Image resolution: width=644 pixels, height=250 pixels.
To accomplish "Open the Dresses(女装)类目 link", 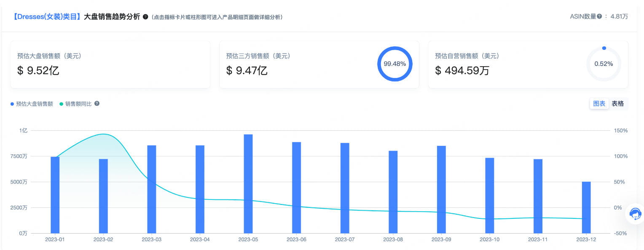I will click(46, 16).
